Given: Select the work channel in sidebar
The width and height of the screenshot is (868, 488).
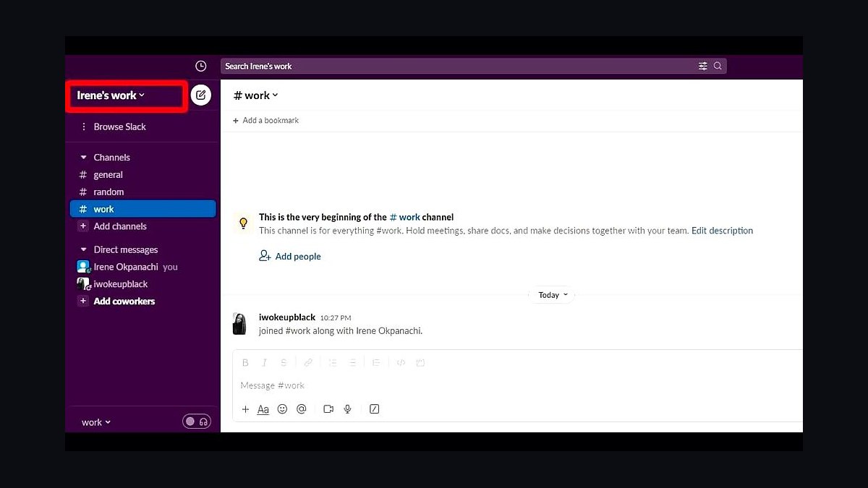Looking at the screenshot, I should pyautogui.click(x=143, y=209).
